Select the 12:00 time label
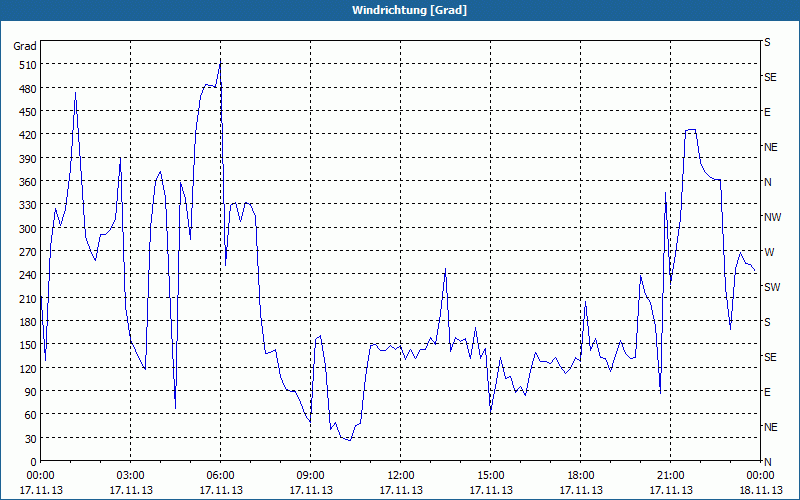 [x=401, y=476]
